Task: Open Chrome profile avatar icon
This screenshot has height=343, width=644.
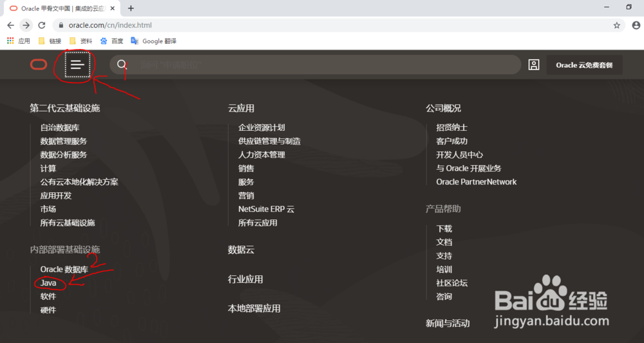Action: (636, 25)
